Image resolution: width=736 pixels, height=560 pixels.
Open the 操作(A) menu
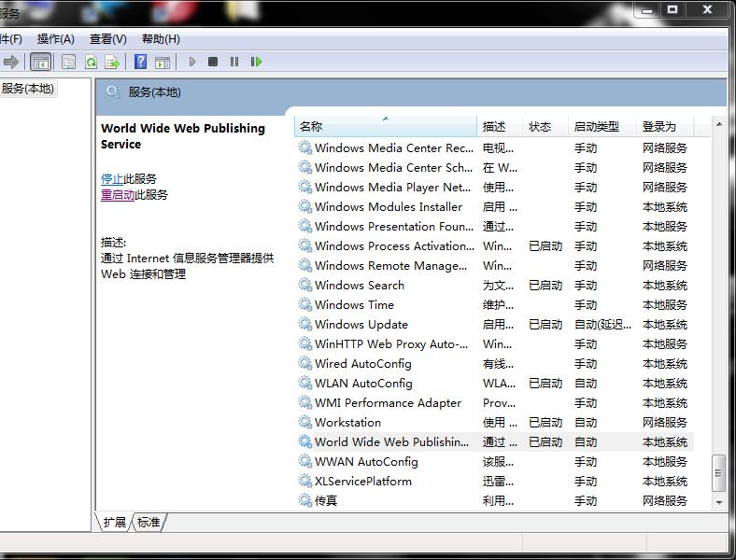coord(55,39)
